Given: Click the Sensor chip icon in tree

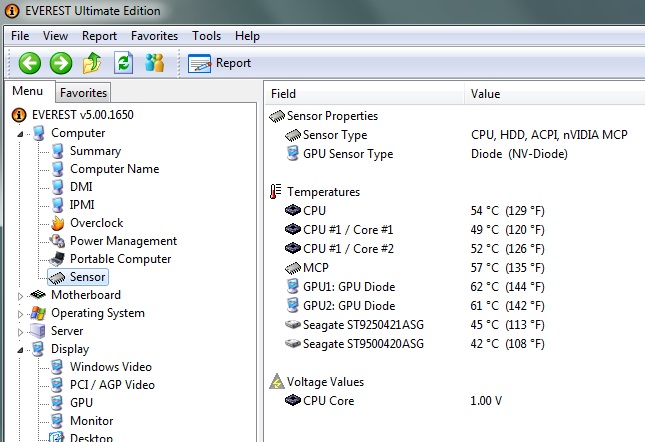Looking at the screenshot, I should (57, 278).
